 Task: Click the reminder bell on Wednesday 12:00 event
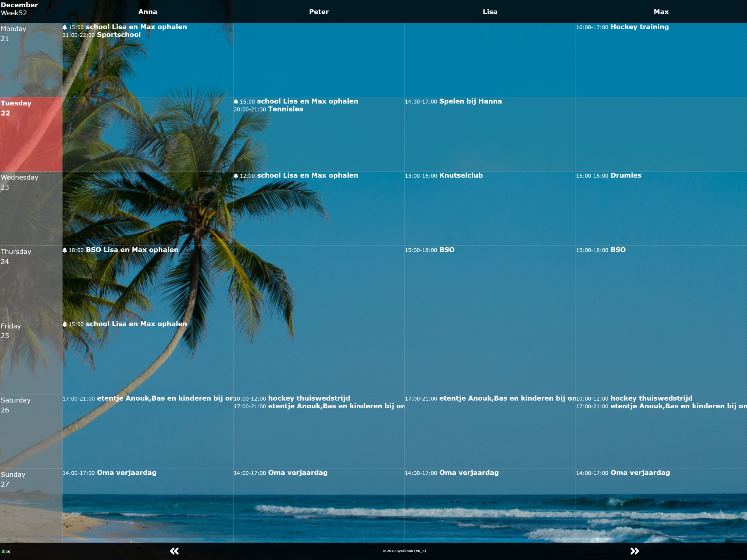(236, 176)
